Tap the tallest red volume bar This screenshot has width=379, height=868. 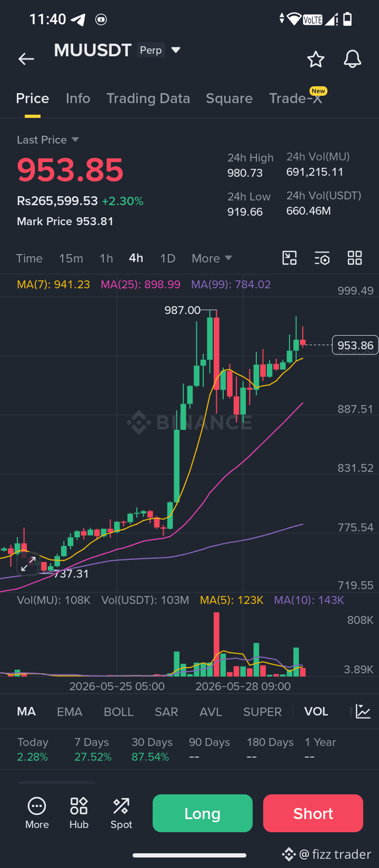tap(216, 644)
